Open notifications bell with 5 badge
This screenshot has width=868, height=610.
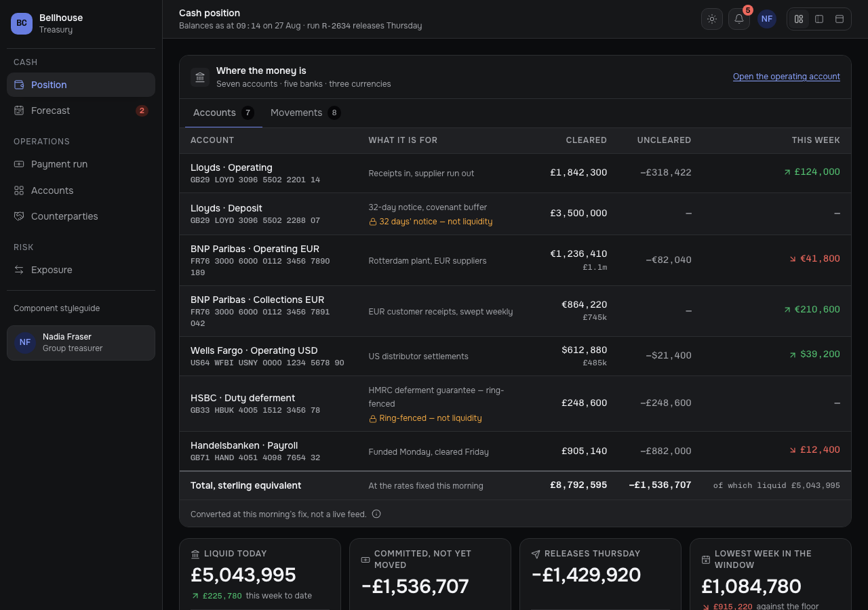pyautogui.click(x=739, y=19)
